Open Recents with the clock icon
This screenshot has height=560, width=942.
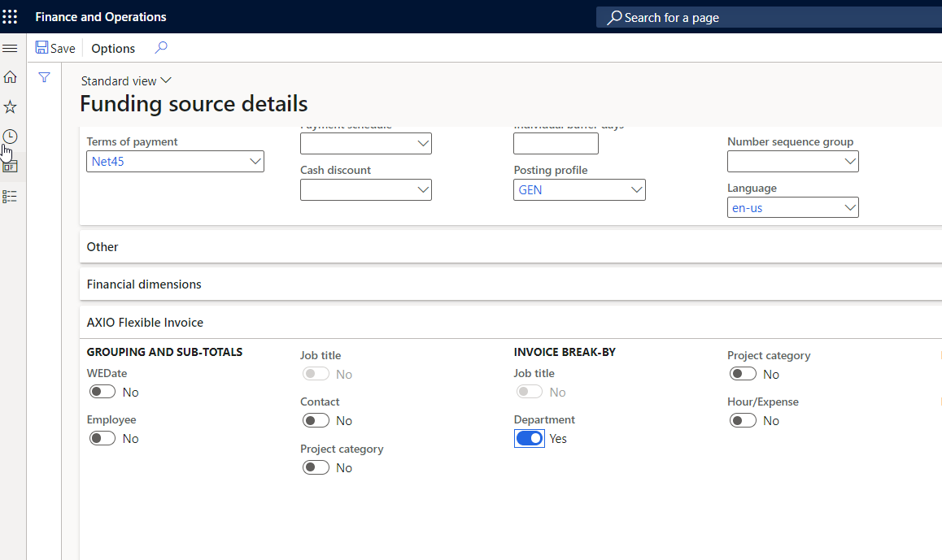pos(11,136)
